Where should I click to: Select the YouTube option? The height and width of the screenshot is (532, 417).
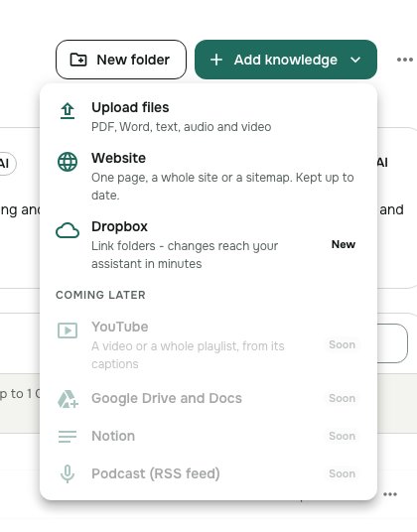click(208, 345)
